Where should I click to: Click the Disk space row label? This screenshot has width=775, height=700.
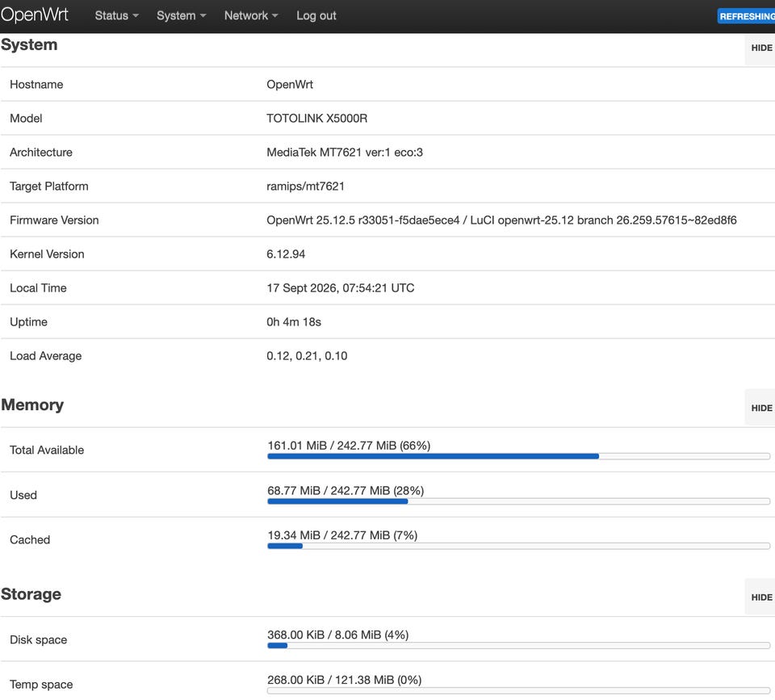click(39, 639)
